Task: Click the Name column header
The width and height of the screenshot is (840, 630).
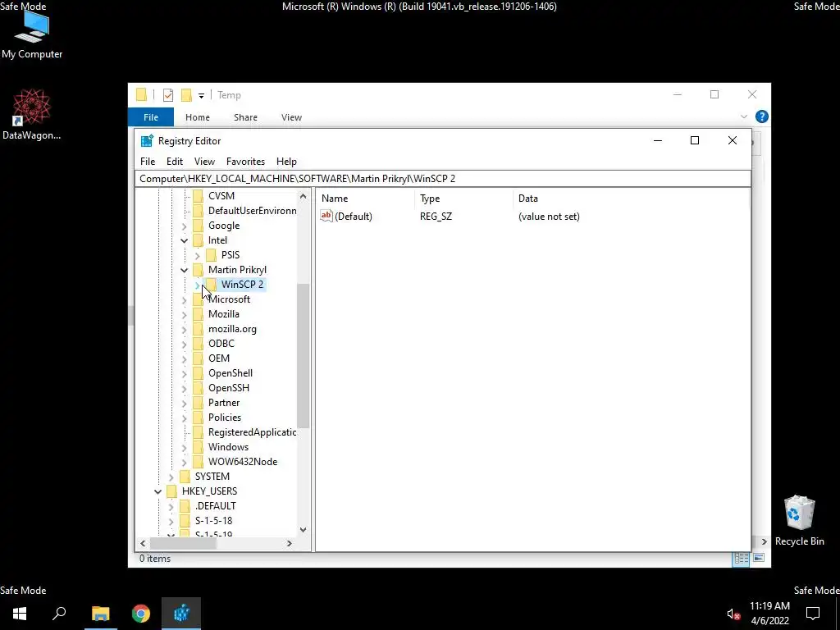Action: click(x=365, y=199)
